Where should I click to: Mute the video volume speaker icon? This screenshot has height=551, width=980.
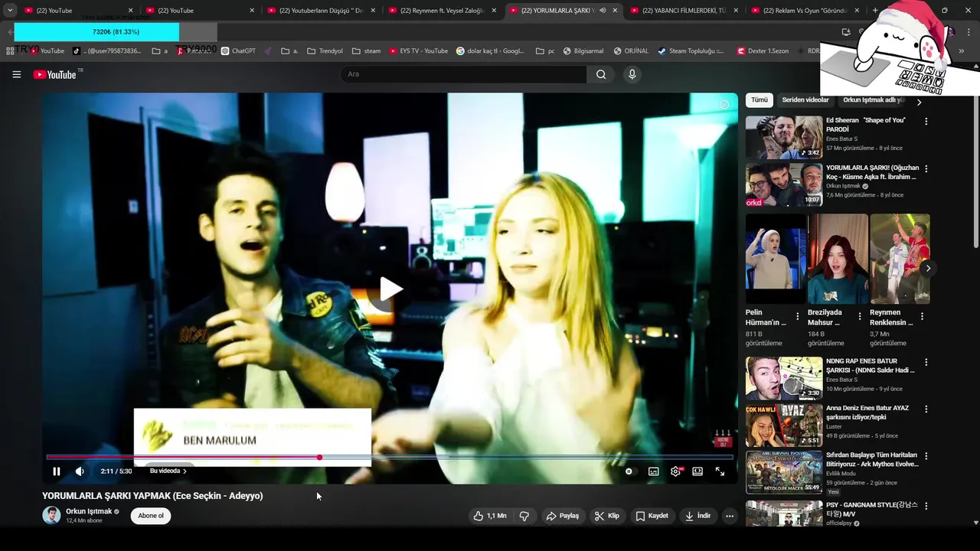point(80,471)
